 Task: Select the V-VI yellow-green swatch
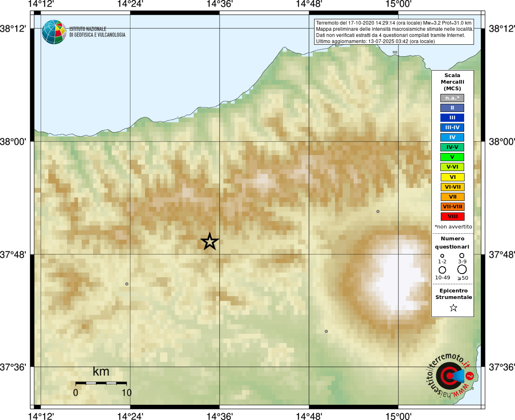click(452, 167)
